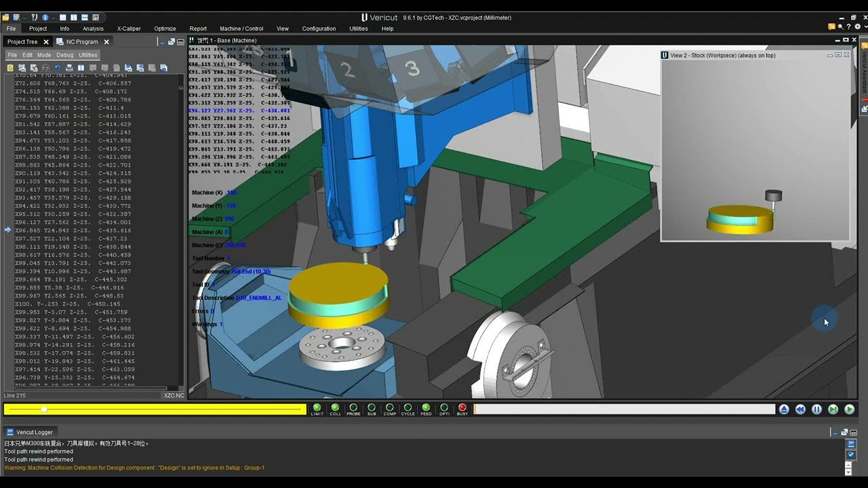Click Single Step button
Image resolution: width=868 pixels, height=488 pixels.
833,409
